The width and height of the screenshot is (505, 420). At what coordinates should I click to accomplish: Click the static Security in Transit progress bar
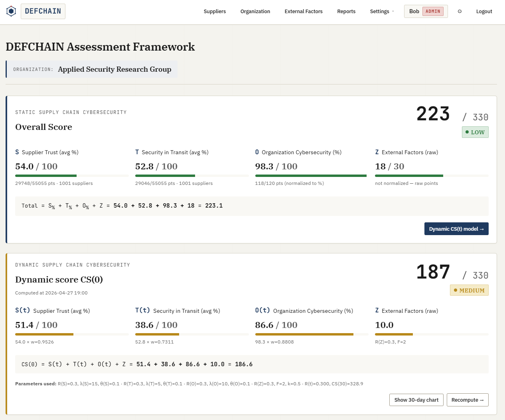(192, 176)
